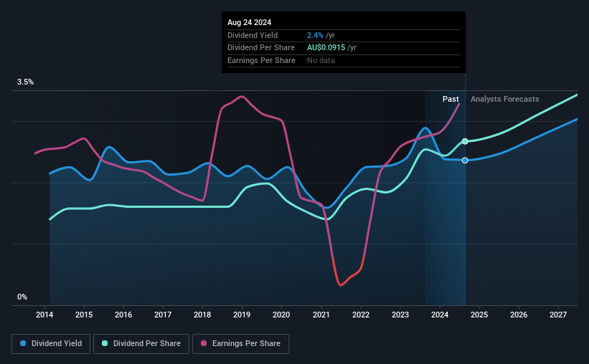This screenshot has width=589, height=364.
Task: Click the 2025 x-axis label
Action: (x=479, y=315)
